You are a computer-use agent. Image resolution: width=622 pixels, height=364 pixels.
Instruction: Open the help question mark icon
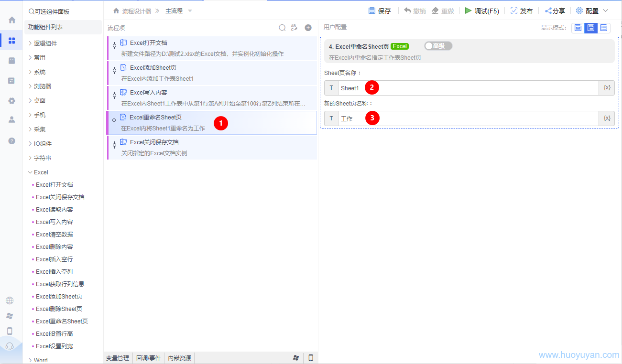coord(12,141)
